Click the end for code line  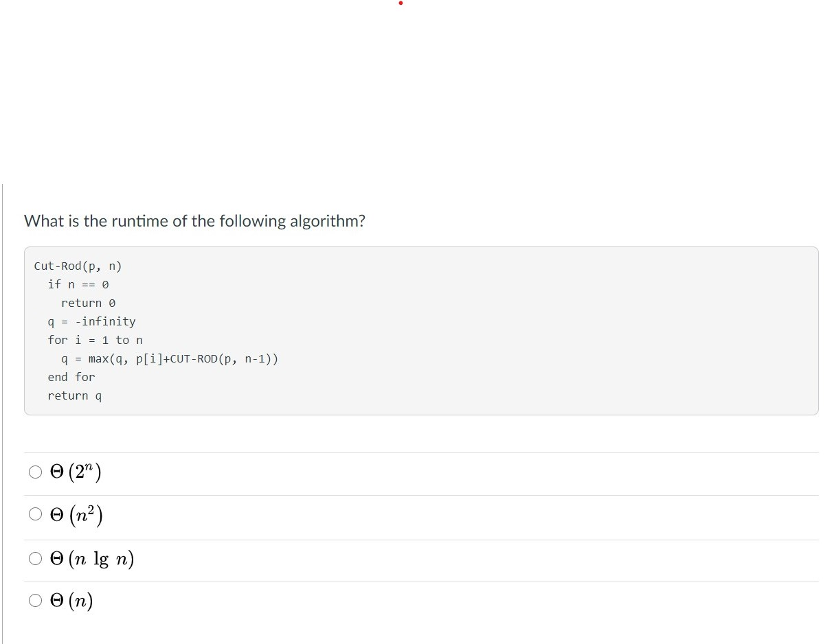(x=71, y=377)
